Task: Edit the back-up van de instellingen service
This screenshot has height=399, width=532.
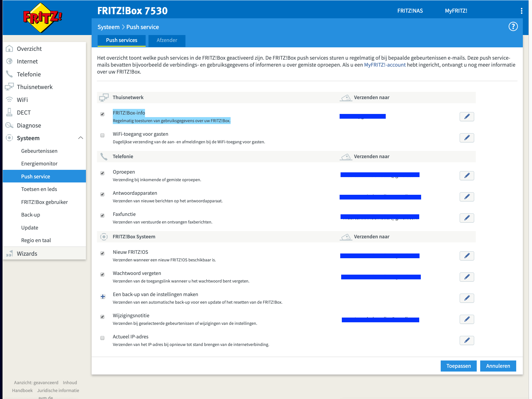Action: pos(467,298)
